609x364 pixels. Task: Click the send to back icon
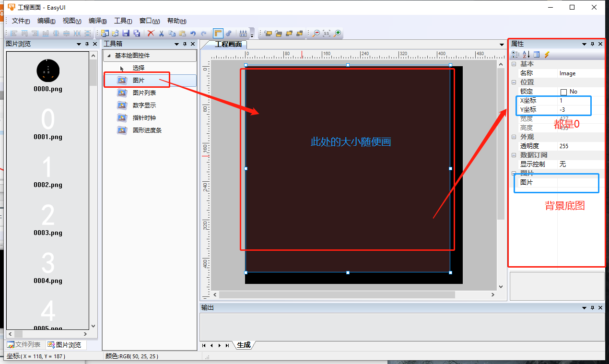pyautogui.click(x=279, y=34)
